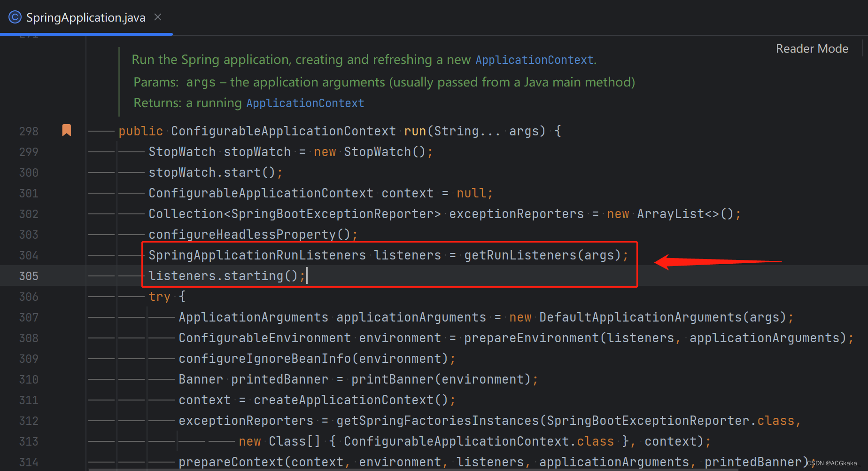Click getSpringFactoriesInstances call on line 312

point(438,421)
